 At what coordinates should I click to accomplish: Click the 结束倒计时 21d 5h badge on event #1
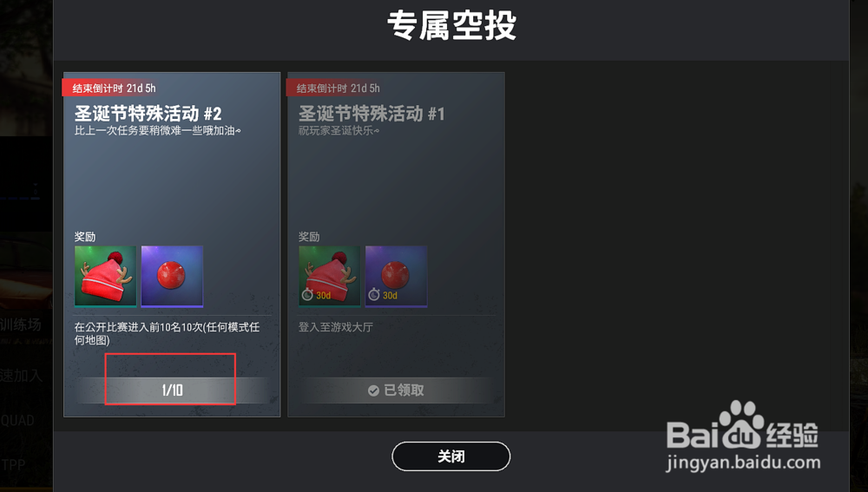point(335,88)
